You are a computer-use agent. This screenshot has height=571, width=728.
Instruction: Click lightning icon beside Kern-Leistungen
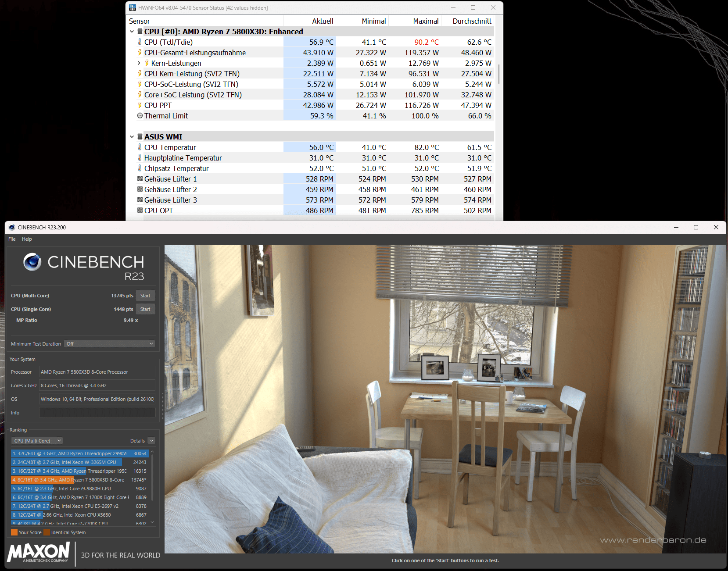pyautogui.click(x=147, y=63)
